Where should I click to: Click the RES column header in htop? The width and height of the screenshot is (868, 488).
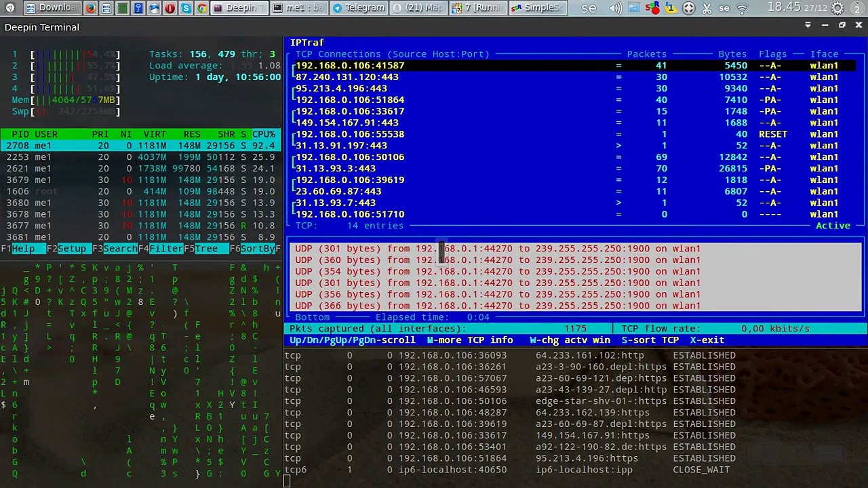192,134
